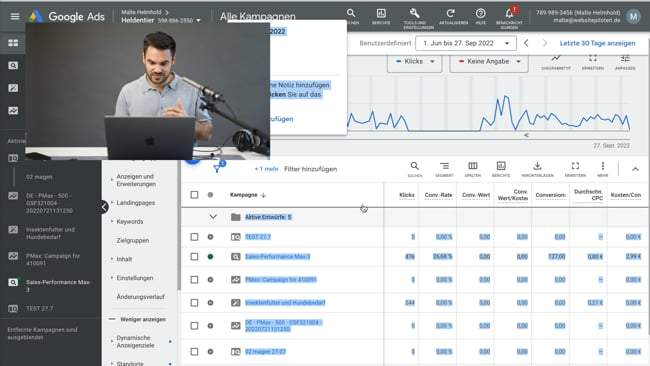650x366 pixels.
Task: Go to the next date range arrow
Action: coord(545,43)
